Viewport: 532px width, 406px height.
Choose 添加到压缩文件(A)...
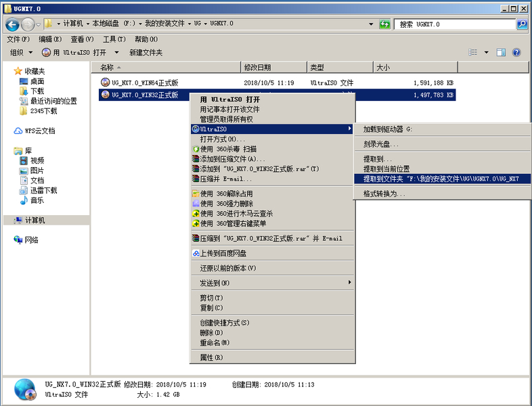273,159
